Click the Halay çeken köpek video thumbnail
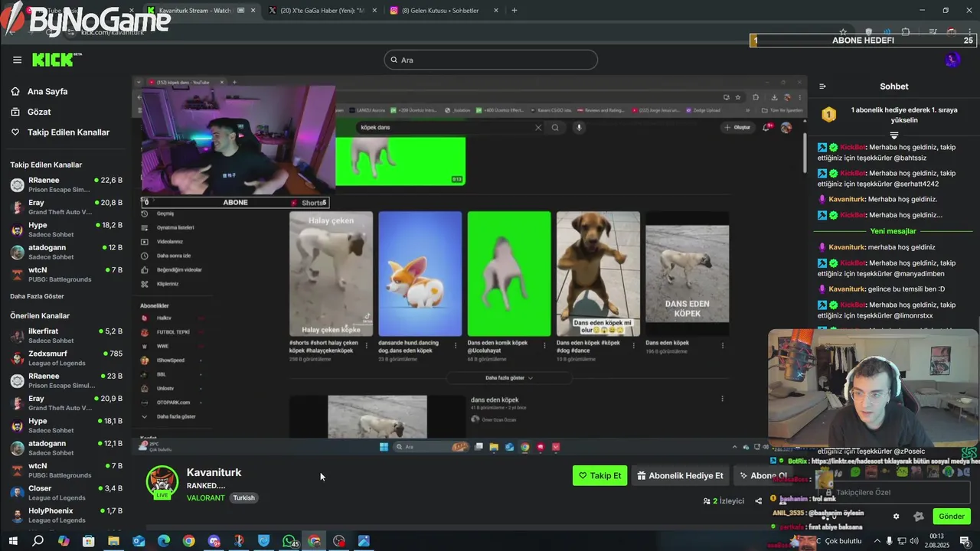Viewport: 980px width, 551px height. (x=331, y=274)
